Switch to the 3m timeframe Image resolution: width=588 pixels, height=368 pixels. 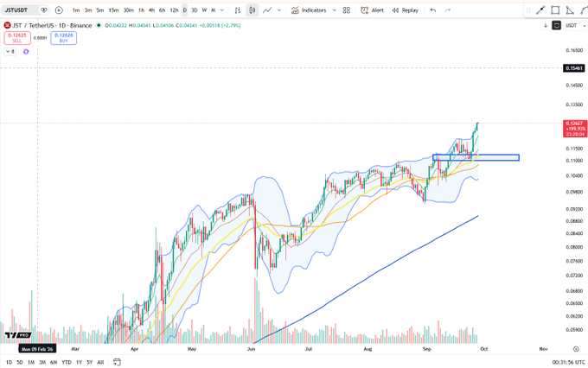click(x=88, y=10)
